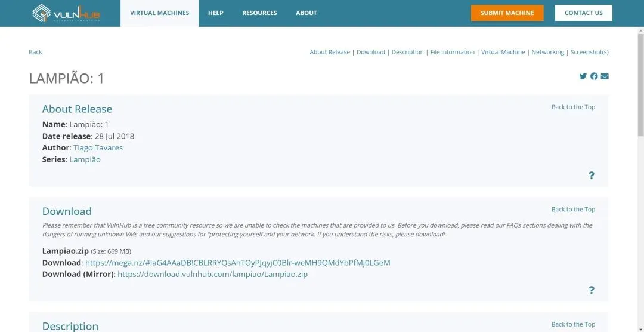Open the Help menu item

pos(216,13)
